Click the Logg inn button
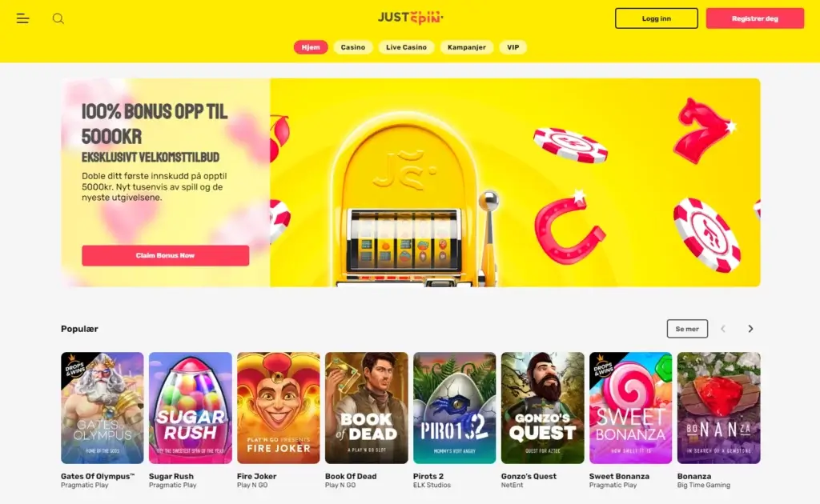The image size is (820, 504). pos(657,18)
